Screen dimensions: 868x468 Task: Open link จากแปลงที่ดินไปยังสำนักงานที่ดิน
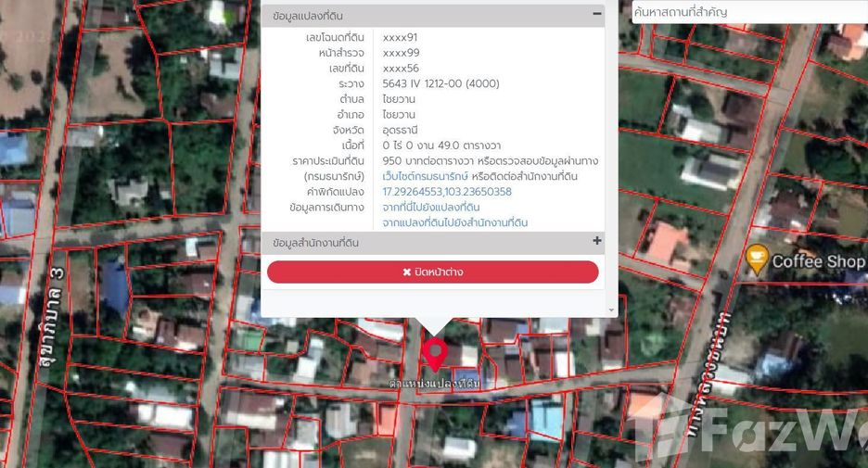click(x=455, y=223)
